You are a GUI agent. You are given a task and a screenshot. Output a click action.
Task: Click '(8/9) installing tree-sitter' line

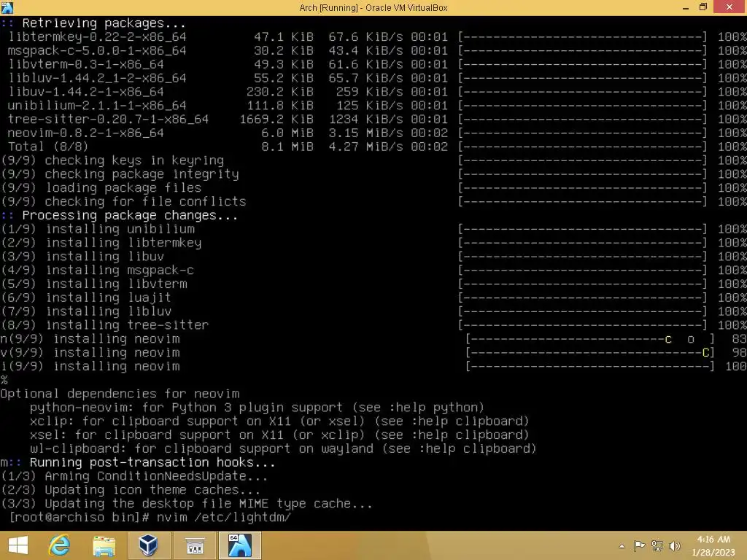click(x=105, y=325)
